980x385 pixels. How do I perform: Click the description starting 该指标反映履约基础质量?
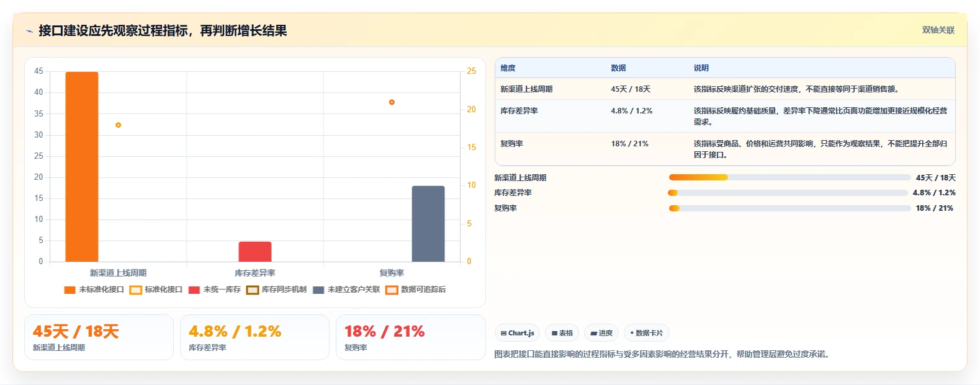point(820,117)
